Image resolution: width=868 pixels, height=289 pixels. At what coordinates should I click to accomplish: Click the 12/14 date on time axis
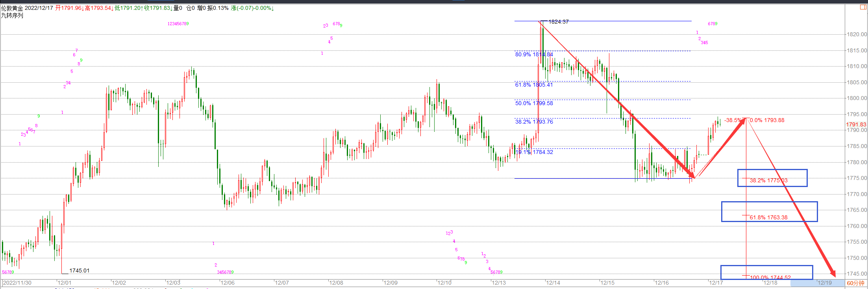pyautogui.click(x=553, y=283)
